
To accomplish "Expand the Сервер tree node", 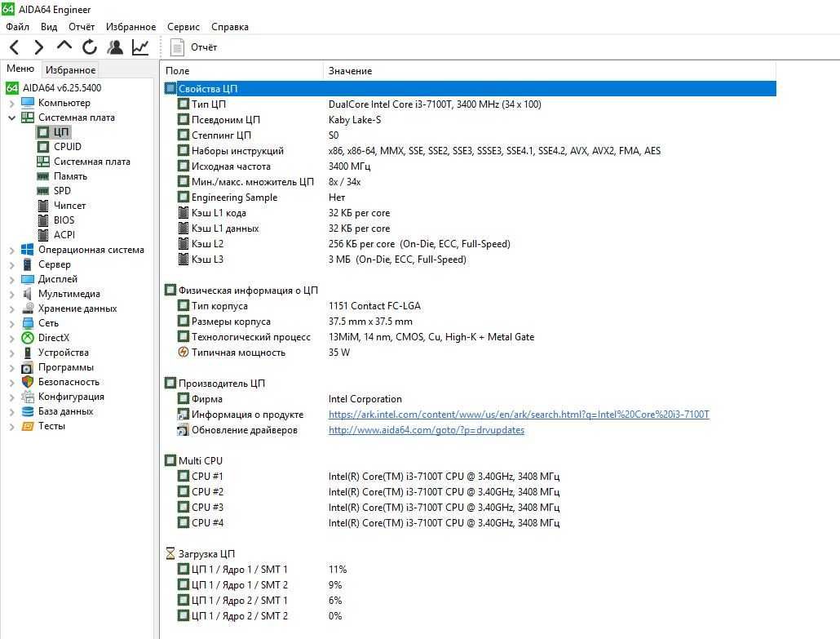I will tap(11, 264).
